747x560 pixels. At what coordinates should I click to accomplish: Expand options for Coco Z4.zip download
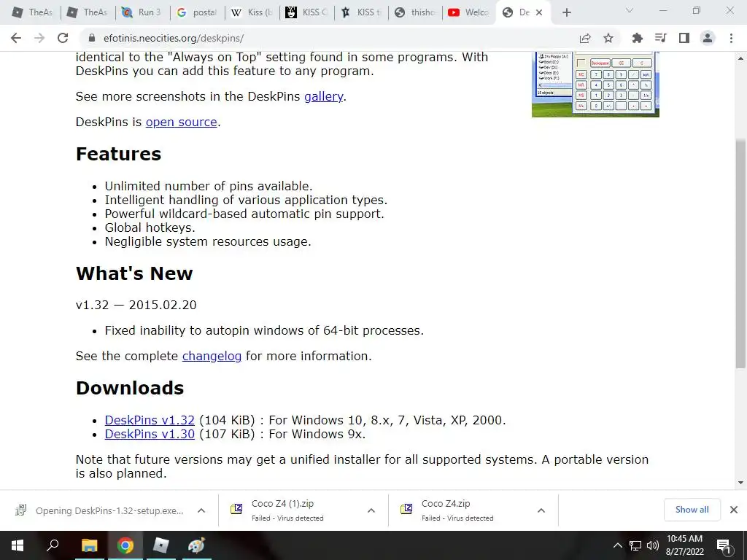[541, 510]
